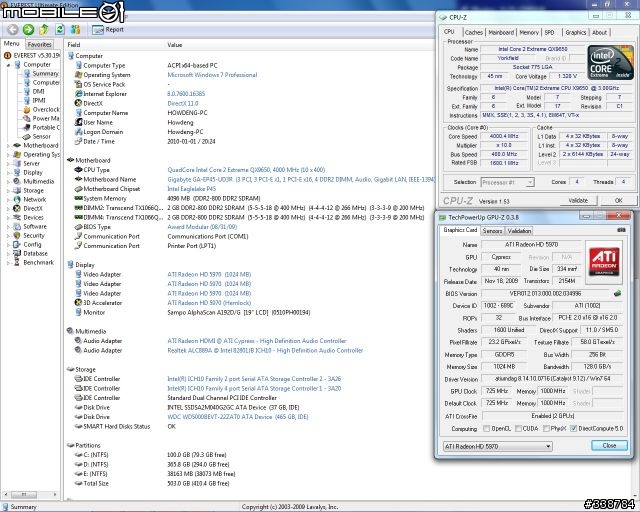Click the OK button in CPU-Z
640x512 pixels.
[x=618, y=200]
